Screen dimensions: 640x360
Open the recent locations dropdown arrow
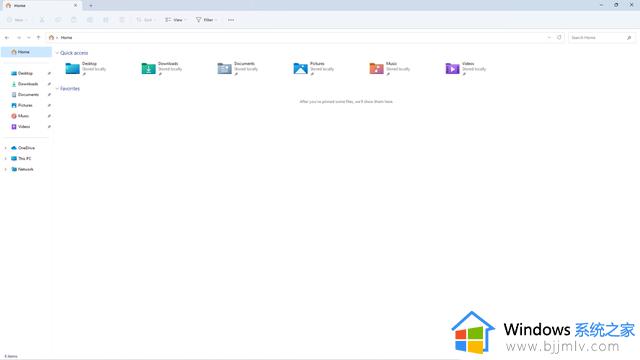(x=29, y=38)
